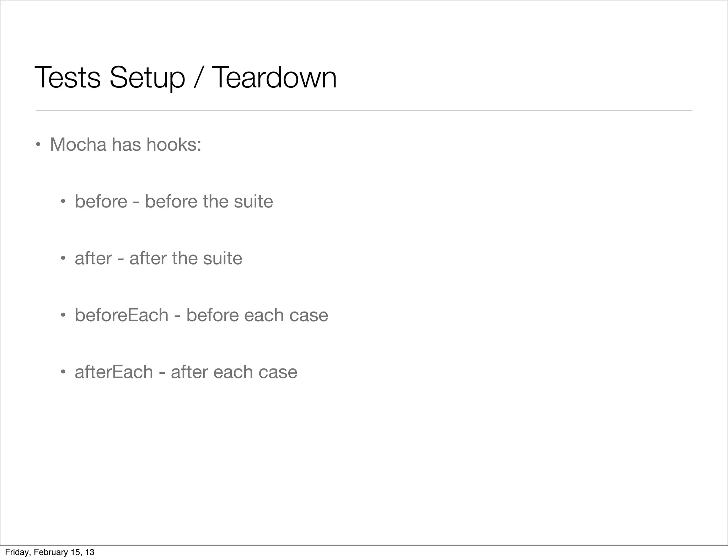Click the phrase "before each case"
Screen dimensions: 728x560
click(x=257, y=315)
